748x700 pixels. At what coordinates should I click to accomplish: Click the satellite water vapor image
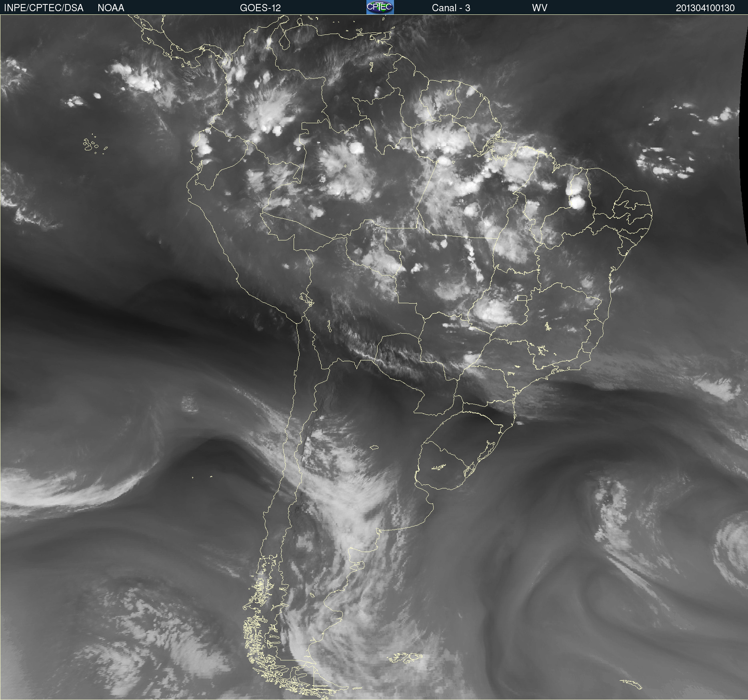point(374,357)
